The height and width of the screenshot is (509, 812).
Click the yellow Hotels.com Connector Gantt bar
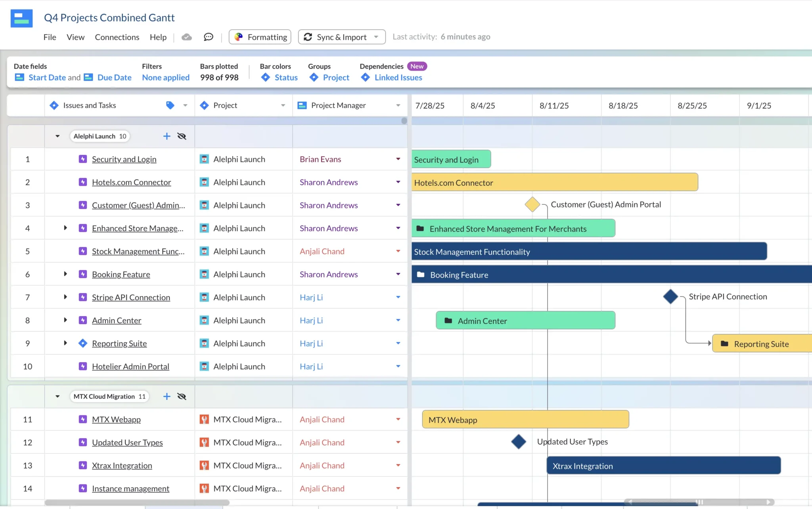pyautogui.click(x=555, y=182)
